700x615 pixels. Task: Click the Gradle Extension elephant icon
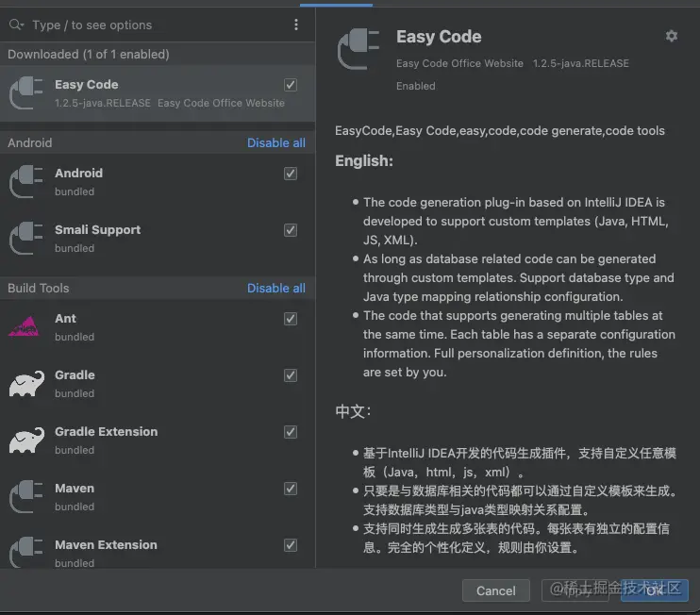coord(26,440)
